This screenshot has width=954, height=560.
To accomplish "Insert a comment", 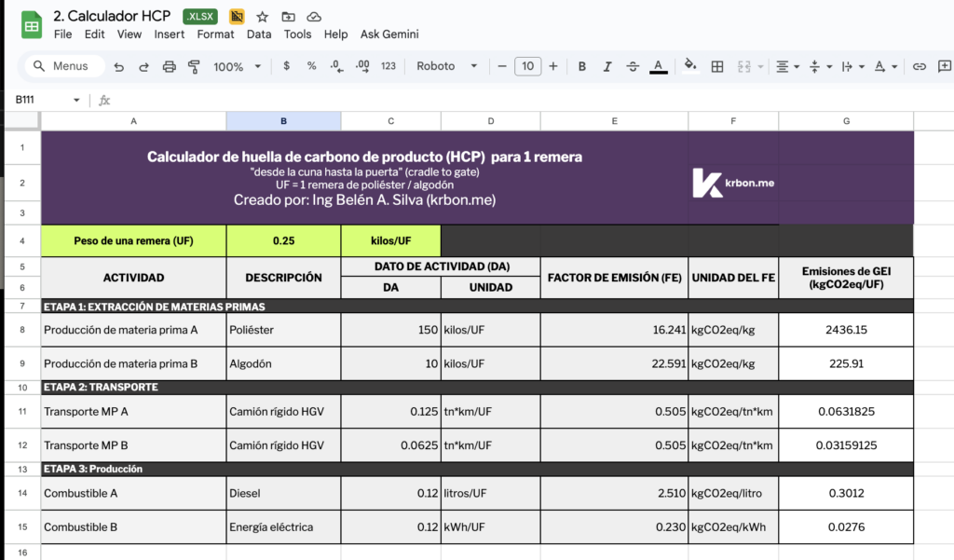I will pyautogui.click(x=944, y=66).
